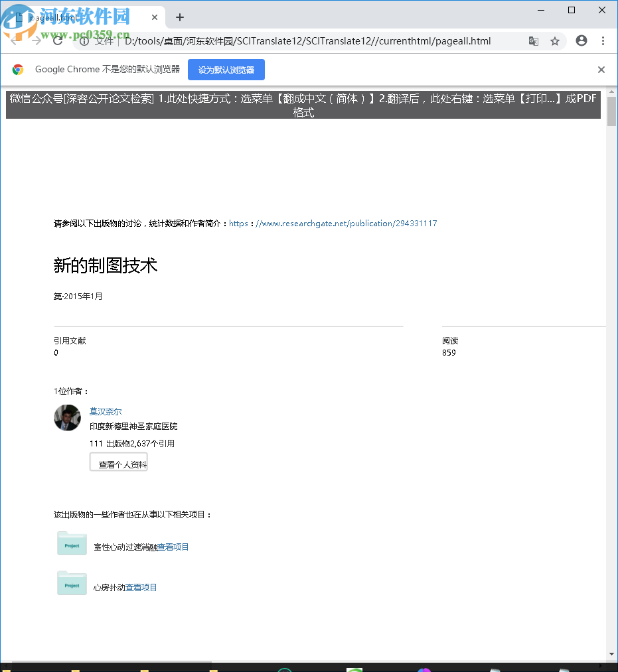Click the Project folder icon beside 室性心动过速消融
The image size is (618, 672).
coord(71,543)
